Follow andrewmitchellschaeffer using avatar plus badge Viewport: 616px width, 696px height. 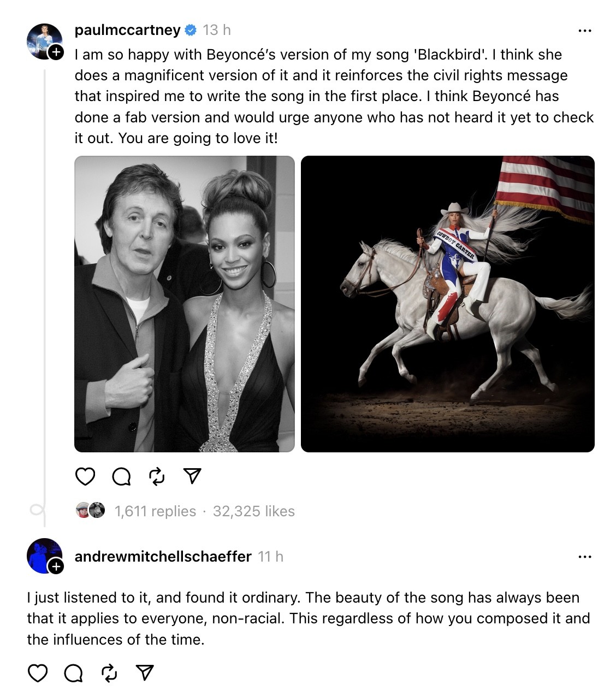(x=56, y=567)
